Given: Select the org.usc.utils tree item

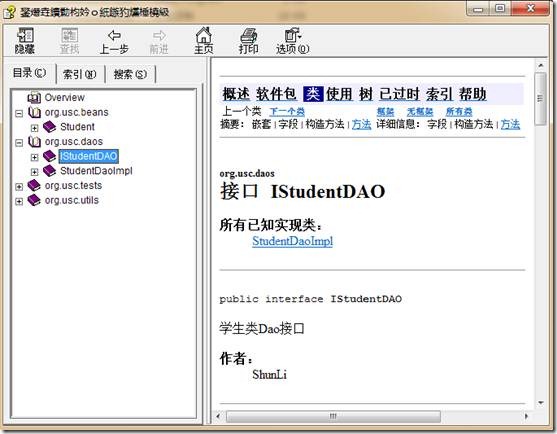Looking at the screenshot, I should tap(72, 200).
